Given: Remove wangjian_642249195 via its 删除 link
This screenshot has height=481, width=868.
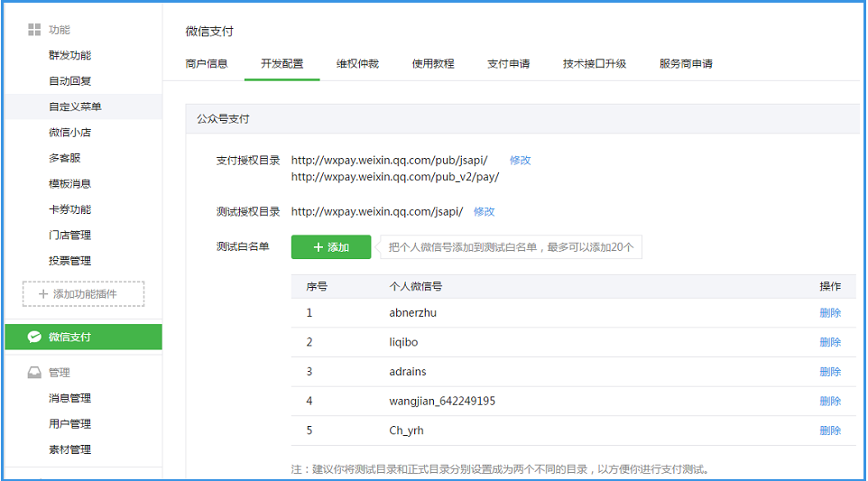Looking at the screenshot, I should [x=830, y=401].
